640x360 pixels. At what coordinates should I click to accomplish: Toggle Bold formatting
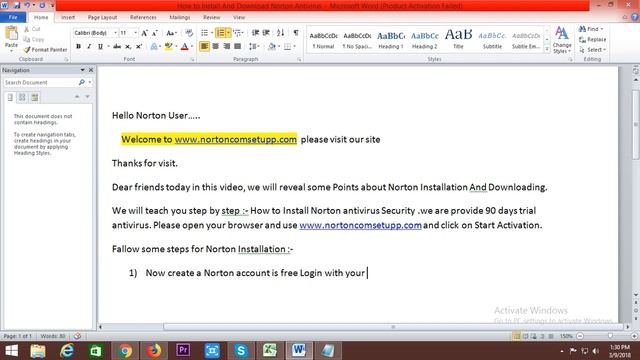click(78, 47)
